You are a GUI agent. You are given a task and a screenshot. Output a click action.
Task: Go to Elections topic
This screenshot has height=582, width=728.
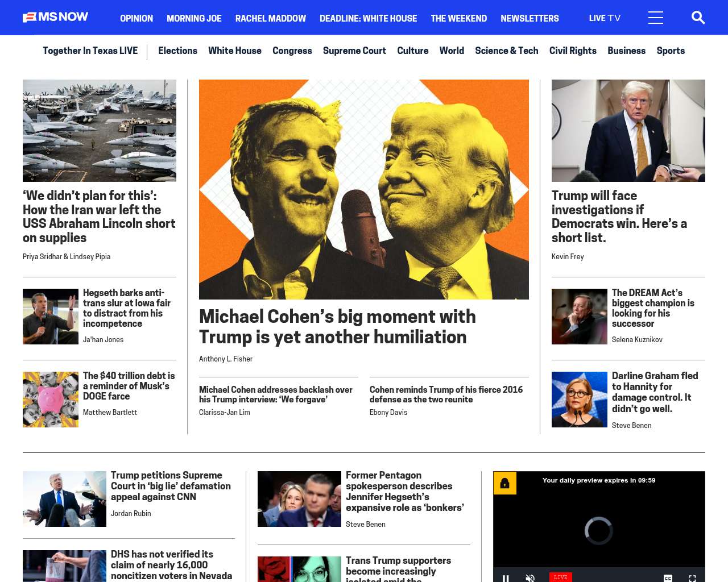point(177,51)
